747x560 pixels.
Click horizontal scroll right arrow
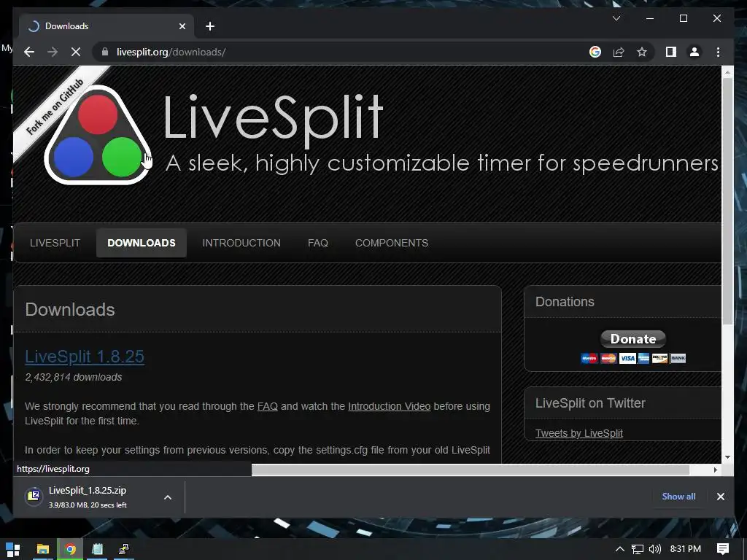pos(715,470)
